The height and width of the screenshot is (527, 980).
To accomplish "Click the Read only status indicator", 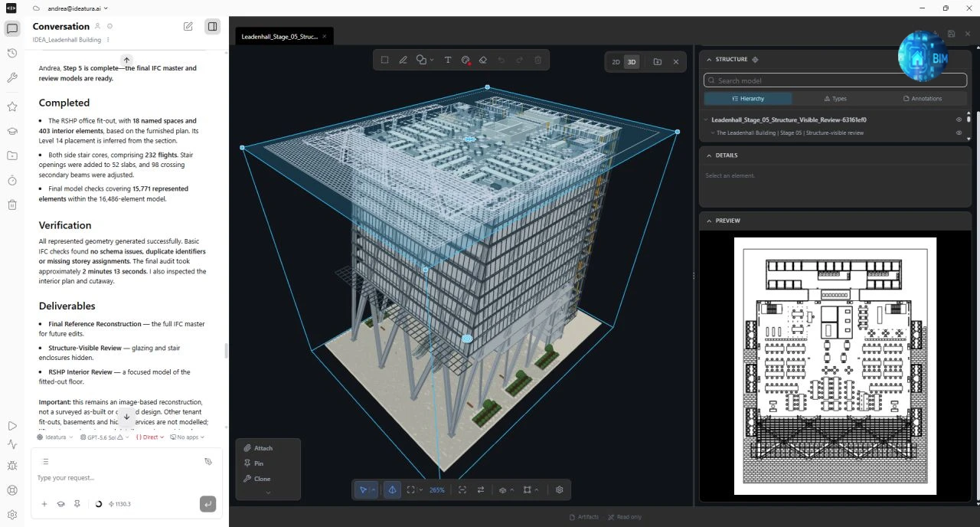I will (625, 517).
